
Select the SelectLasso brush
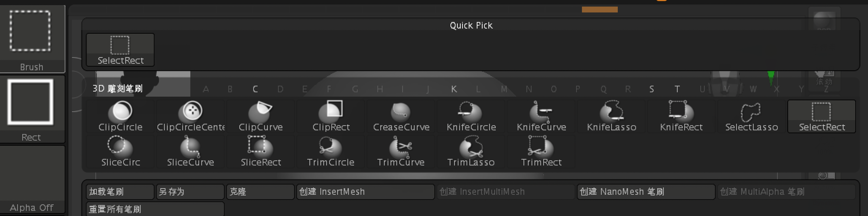coord(751,116)
